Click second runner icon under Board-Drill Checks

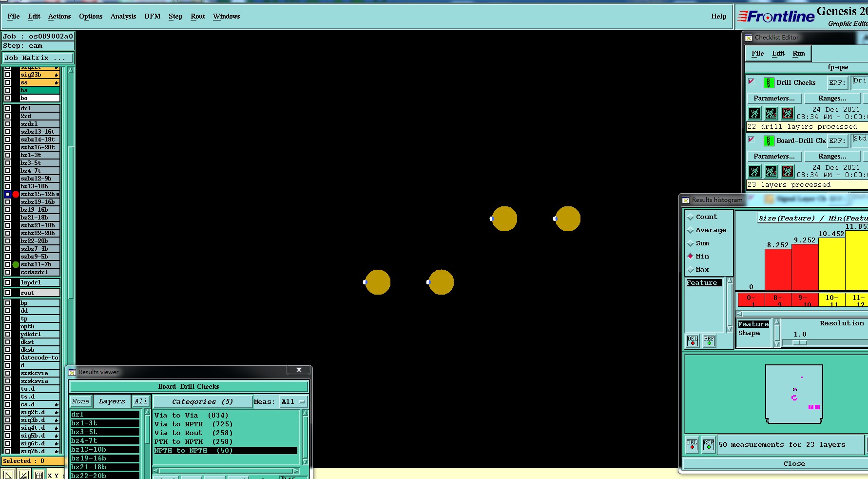(x=771, y=172)
